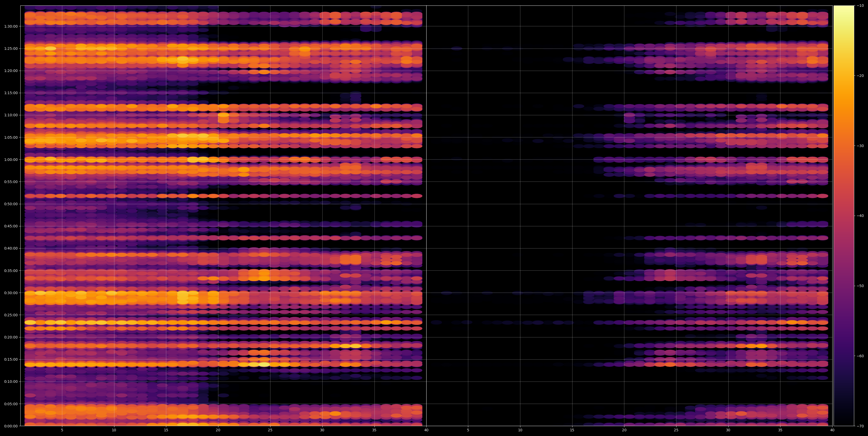Screen dimensions: 868x436
Task: Click x-axis tick "25" under the left heatmap
Action: point(270,430)
